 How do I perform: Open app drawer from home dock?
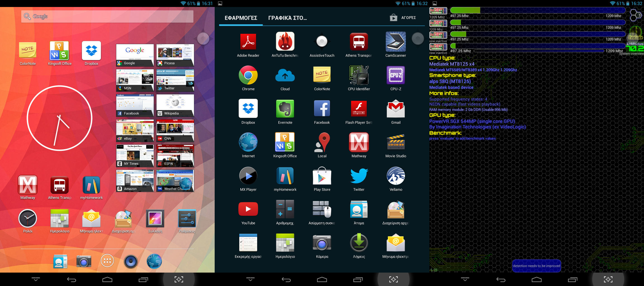pos(107,261)
